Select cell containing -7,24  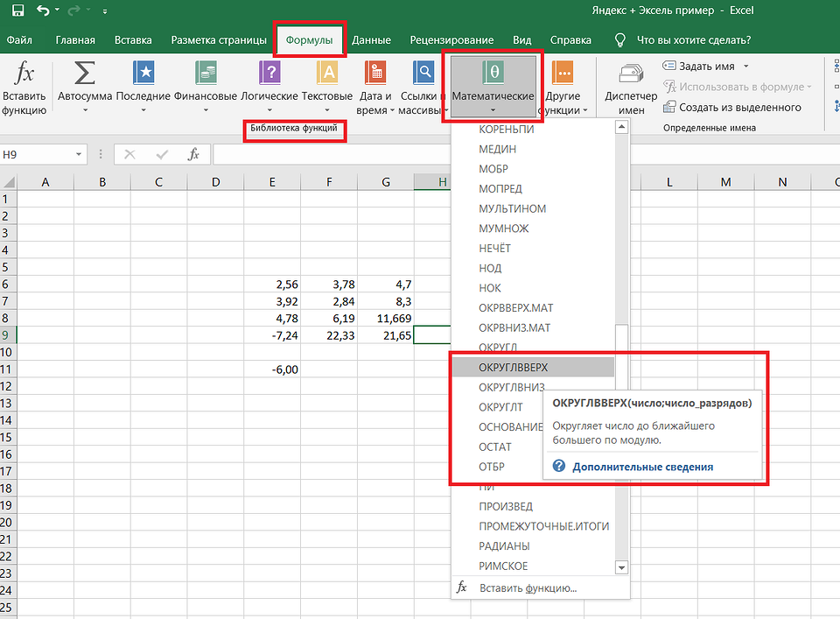pos(272,335)
